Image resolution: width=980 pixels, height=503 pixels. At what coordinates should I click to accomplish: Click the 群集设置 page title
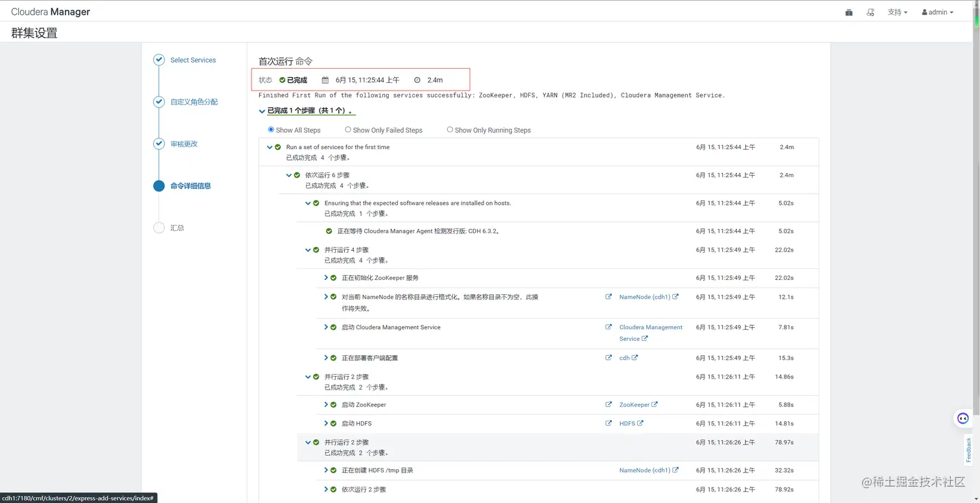click(x=34, y=33)
